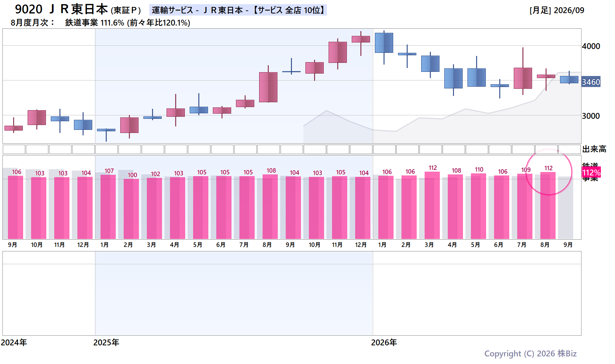Viewport: 615px width, 364px height.
Task: Click the bar value label 100
Action: (x=132, y=175)
